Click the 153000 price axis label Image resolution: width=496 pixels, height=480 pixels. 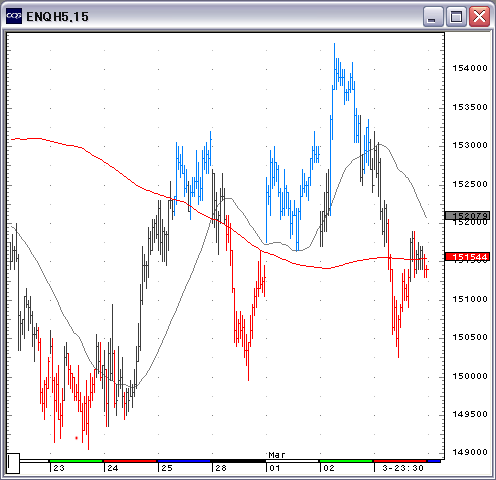point(470,145)
